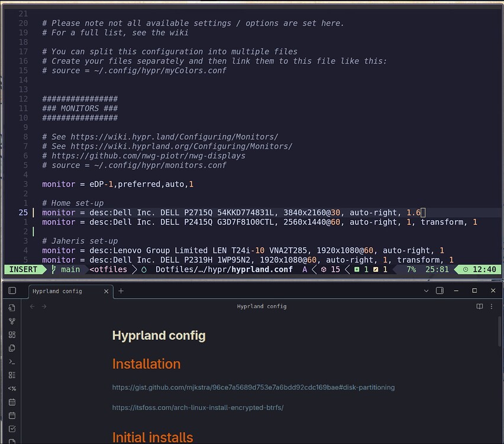Expand Obsidian tab list dropdown chevron

coord(427,291)
